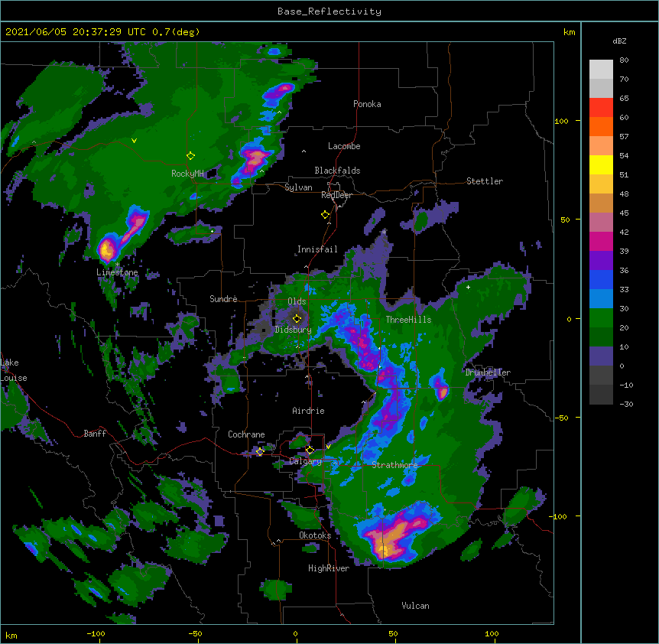Click the Olds town label
The height and width of the screenshot is (644, 659).
[x=297, y=301]
